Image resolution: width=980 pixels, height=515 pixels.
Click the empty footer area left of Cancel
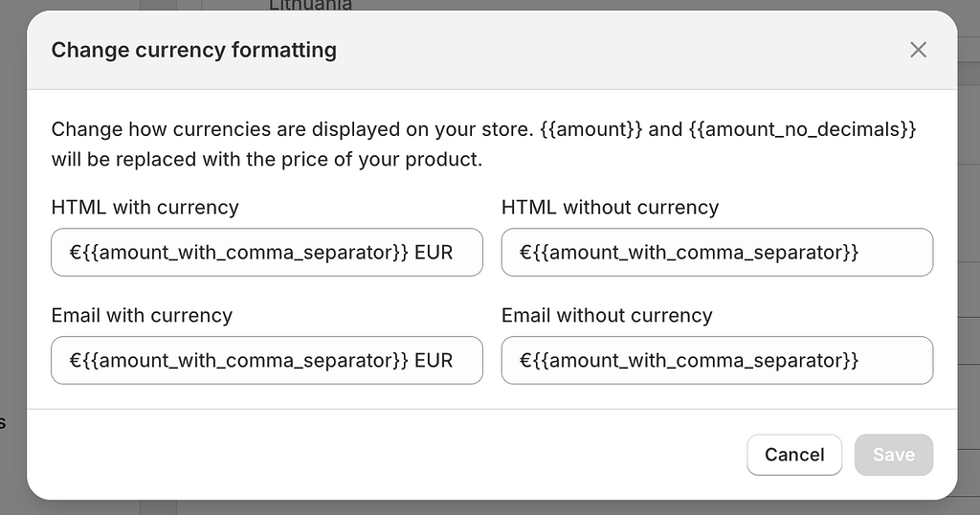pyautogui.click(x=383, y=455)
